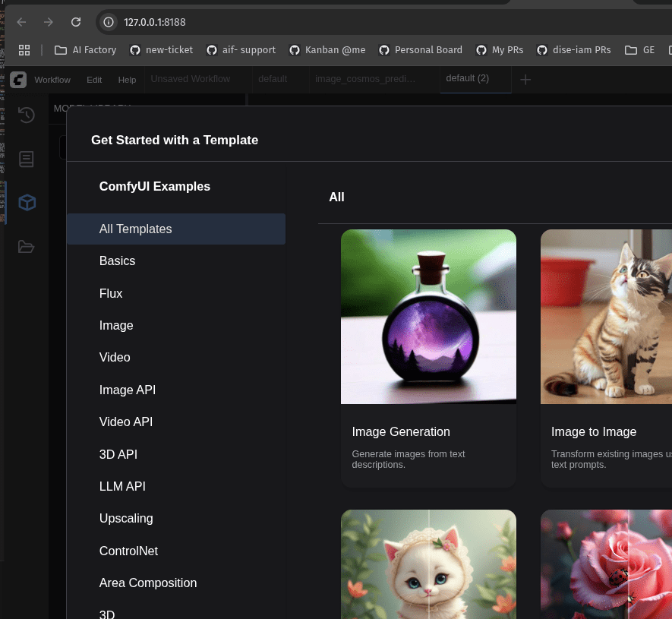Viewport: 672px width, 619px height.
Task: Open the Node Library sidebar icon
Action: click(26, 159)
